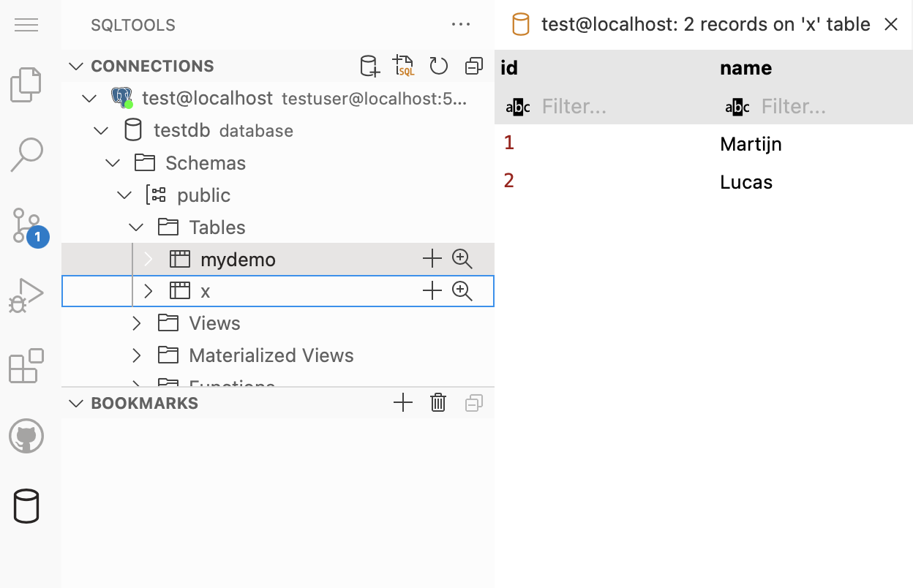Add a new database connection
The image size is (913, 588).
(x=370, y=67)
